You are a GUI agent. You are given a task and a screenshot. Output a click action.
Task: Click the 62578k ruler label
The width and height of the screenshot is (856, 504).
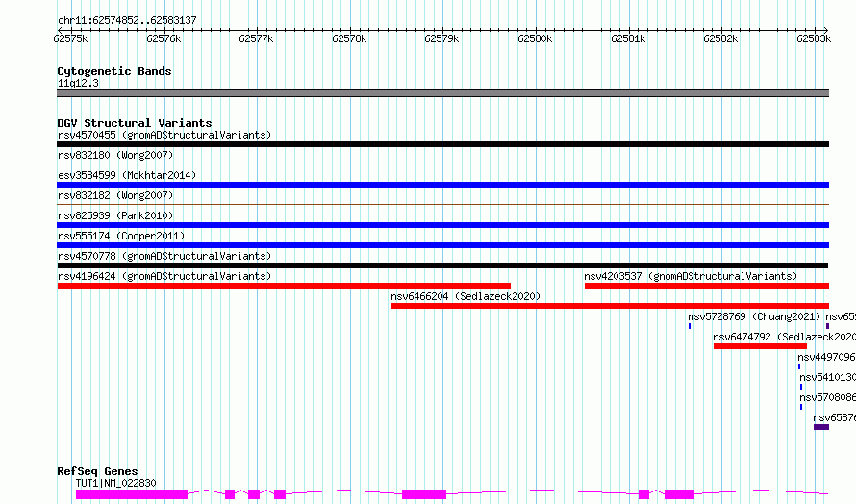349,38
